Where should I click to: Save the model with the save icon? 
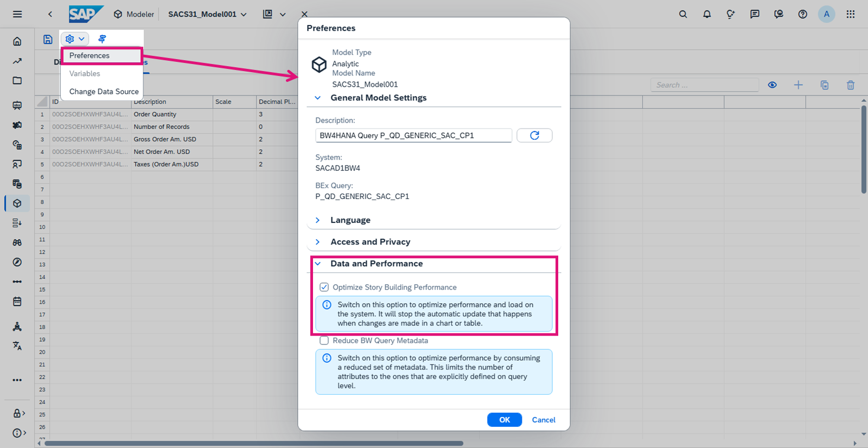pyautogui.click(x=48, y=39)
